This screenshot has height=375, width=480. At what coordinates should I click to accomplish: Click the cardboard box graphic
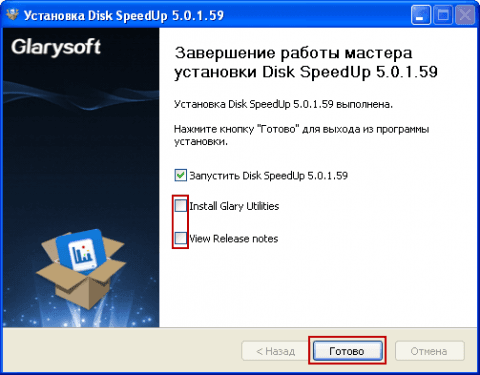click(81, 271)
